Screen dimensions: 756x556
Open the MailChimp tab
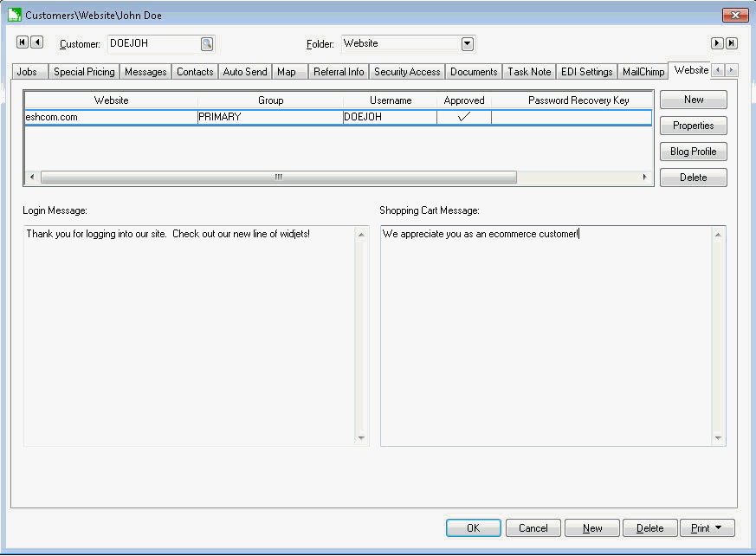click(x=643, y=72)
